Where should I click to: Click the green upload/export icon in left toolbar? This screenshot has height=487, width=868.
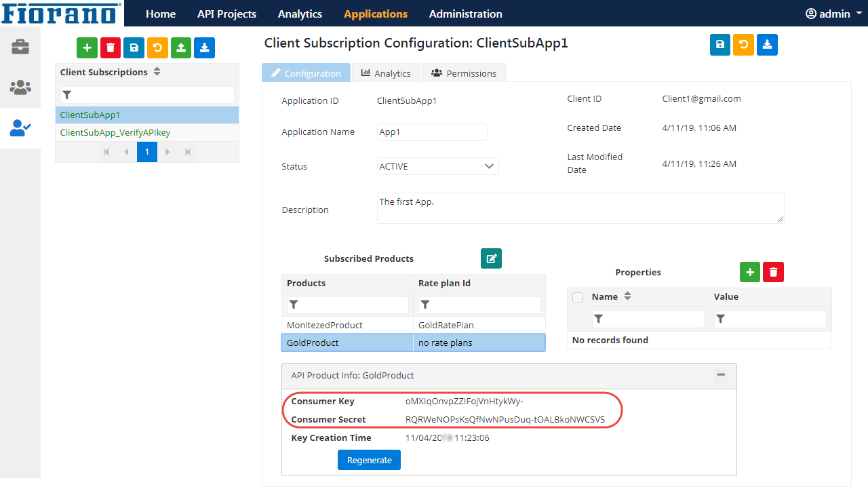181,47
